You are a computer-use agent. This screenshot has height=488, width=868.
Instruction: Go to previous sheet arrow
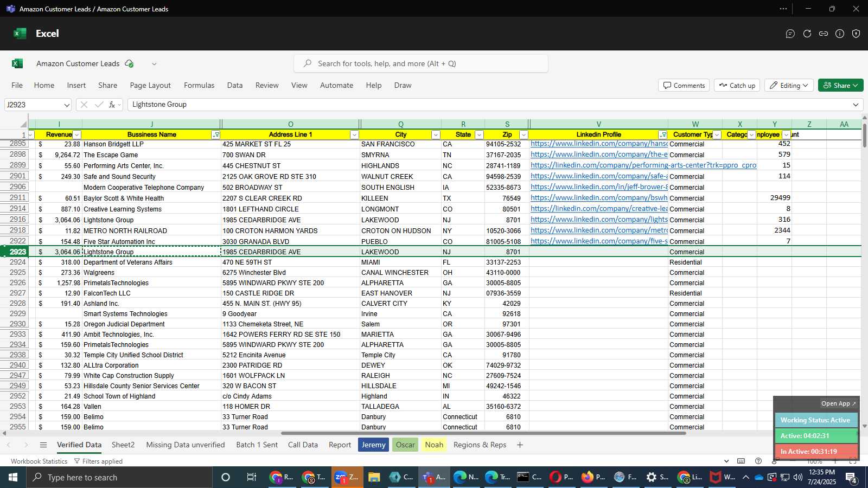tap(8, 445)
